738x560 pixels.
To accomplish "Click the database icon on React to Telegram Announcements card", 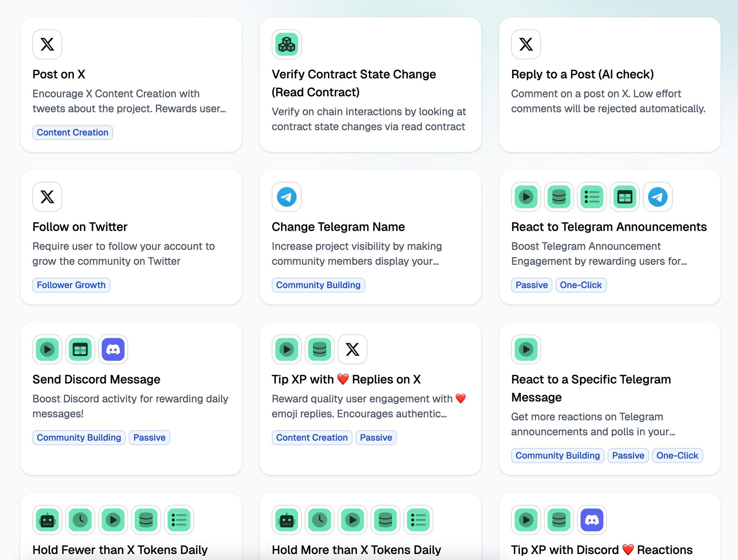I will click(x=559, y=197).
